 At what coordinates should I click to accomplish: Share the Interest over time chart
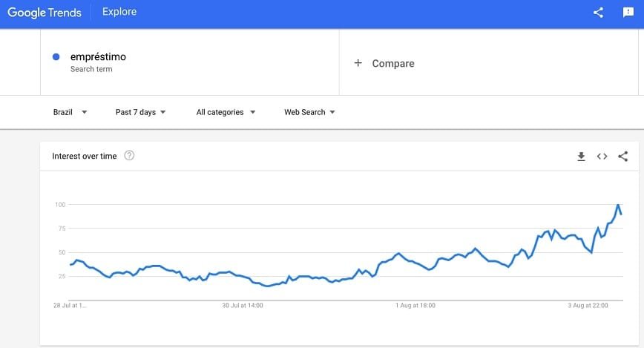(622, 157)
